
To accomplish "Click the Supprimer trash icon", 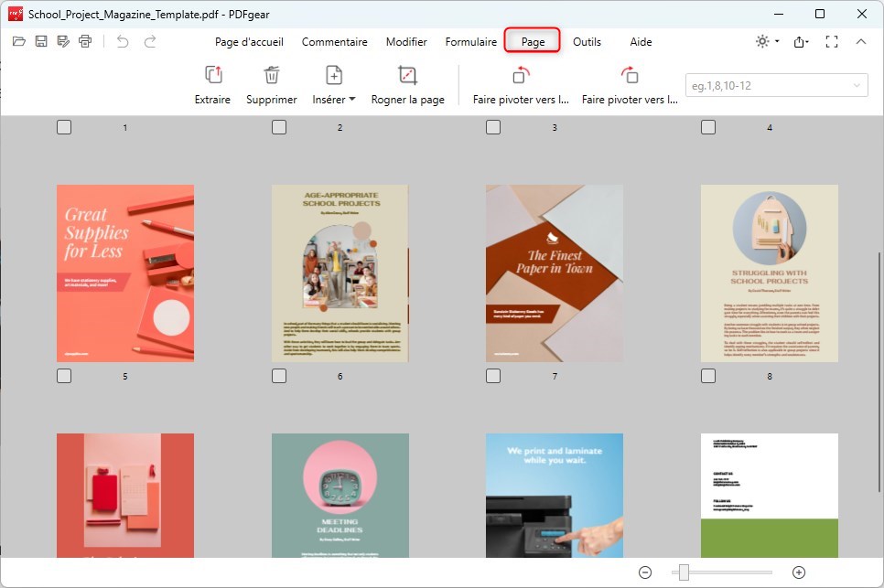I will (271, 76).
